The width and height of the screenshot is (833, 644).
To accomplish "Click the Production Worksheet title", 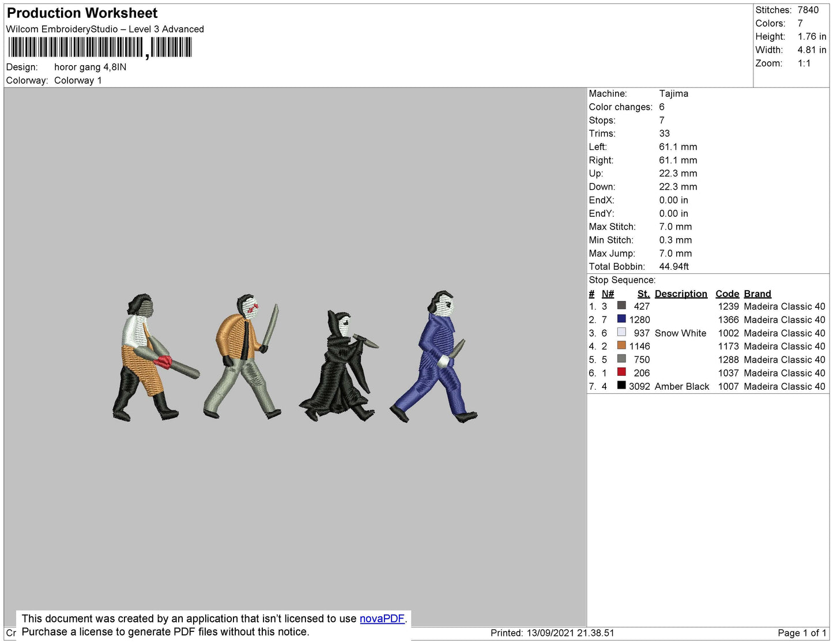I will (82, 13).
